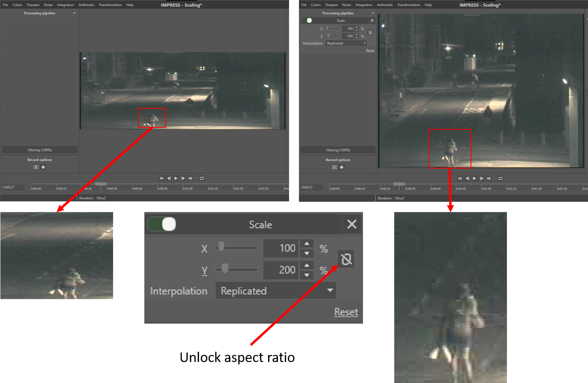
Task: Take a snapshot in the left window
Action: point(36,167)
